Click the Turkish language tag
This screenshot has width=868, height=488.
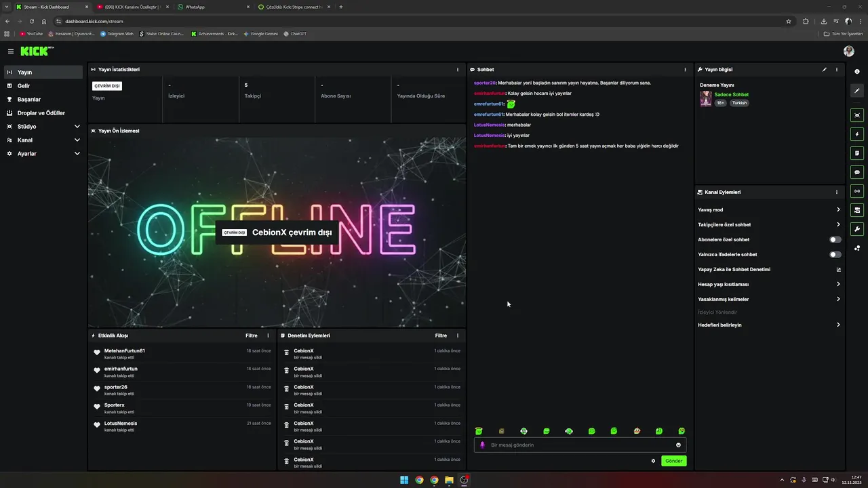tap(739, 103)
